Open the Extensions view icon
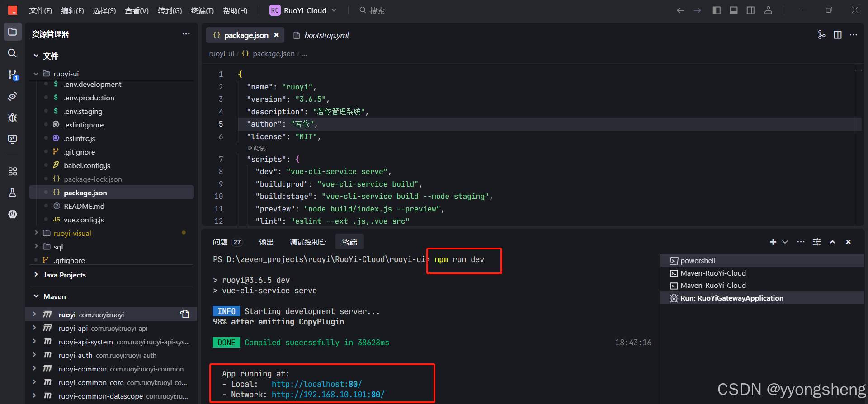The width and height of the screenshot is (868, 404). click(x=13, y=171)
